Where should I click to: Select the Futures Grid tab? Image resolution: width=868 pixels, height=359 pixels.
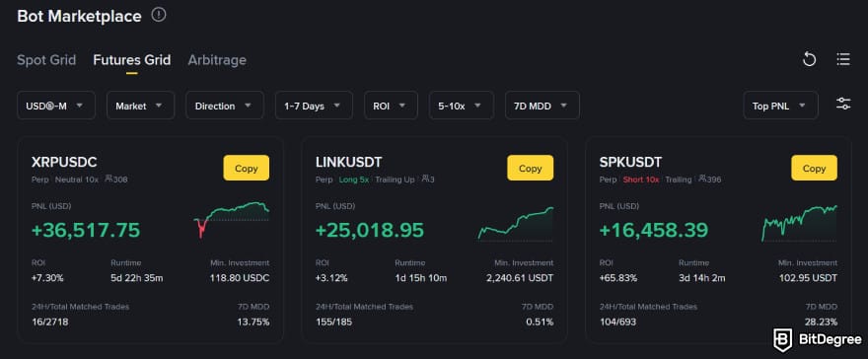point(132,60)
